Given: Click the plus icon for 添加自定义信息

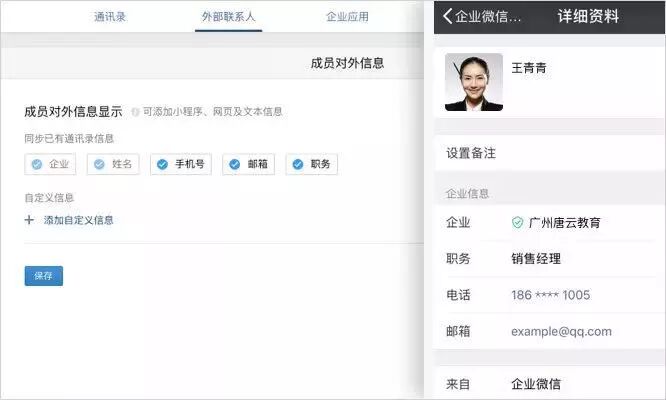Looking at the screenshot, I should point(29,220).
